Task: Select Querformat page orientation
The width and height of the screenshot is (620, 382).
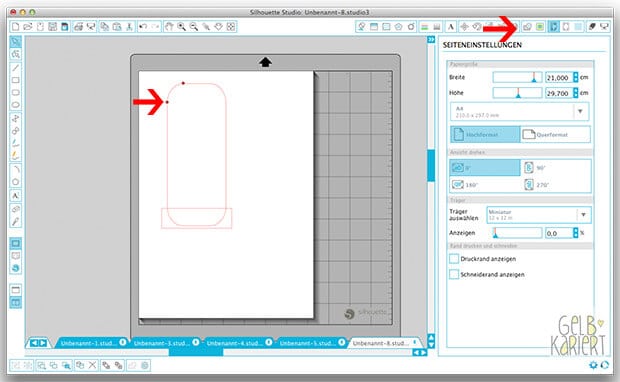Action: [x=555, y=134]
